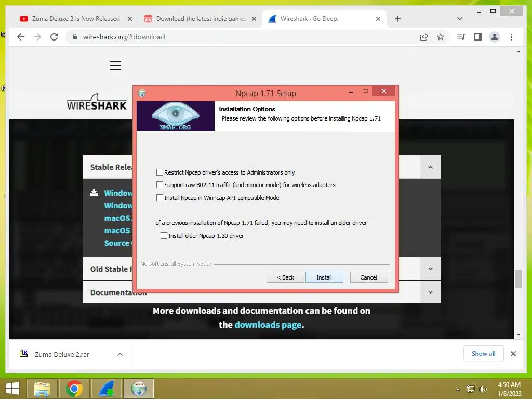
Task: Click the browser forward arrow
Action: pyautogui.click(x=37, y=37)
